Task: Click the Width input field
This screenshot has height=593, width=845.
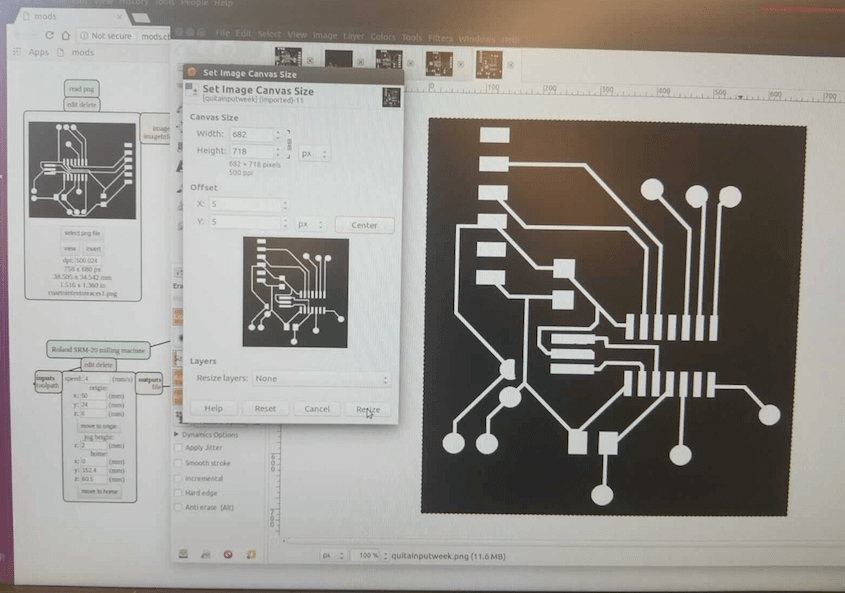Action: [252, 134]
